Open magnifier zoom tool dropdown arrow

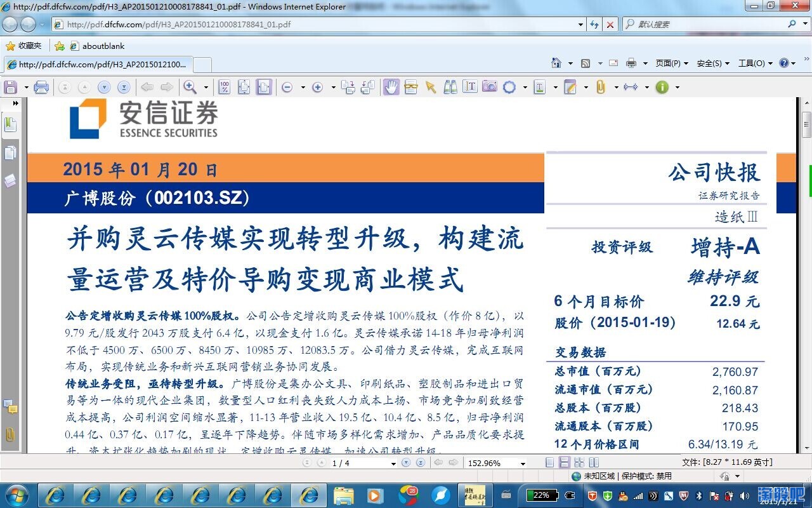click(206, 87)
